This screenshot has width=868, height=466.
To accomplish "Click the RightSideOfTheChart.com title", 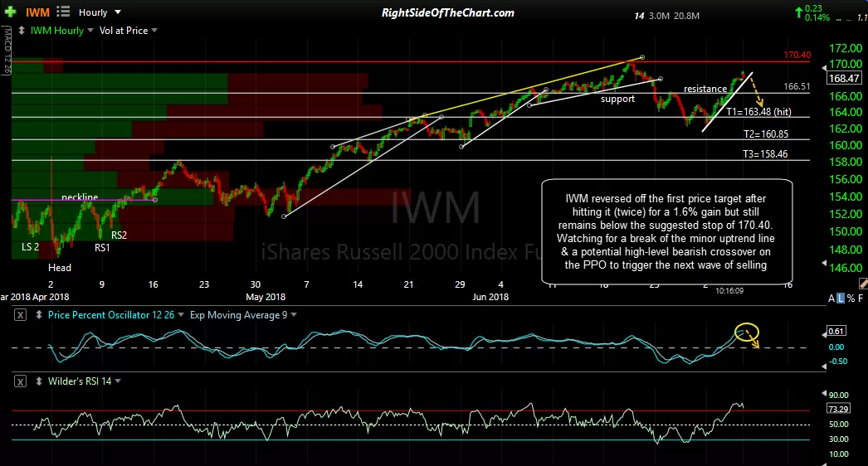I will 448,12.
